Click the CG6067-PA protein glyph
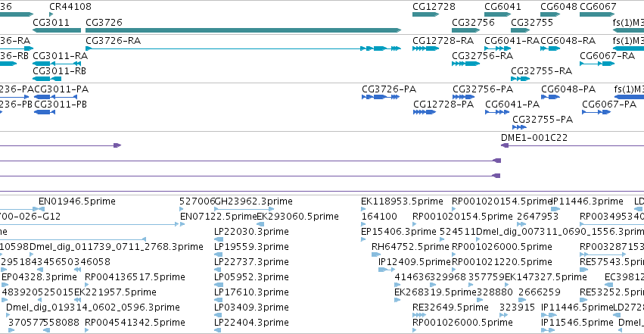This screenshot has width=644, height=334. (596, 112)
